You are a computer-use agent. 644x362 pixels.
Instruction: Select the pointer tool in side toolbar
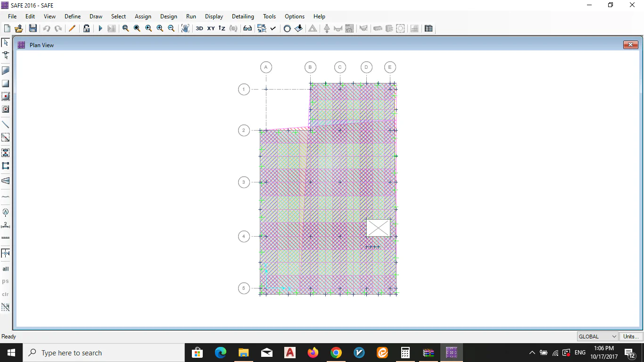pyautogui.click(x=6, y=42)
